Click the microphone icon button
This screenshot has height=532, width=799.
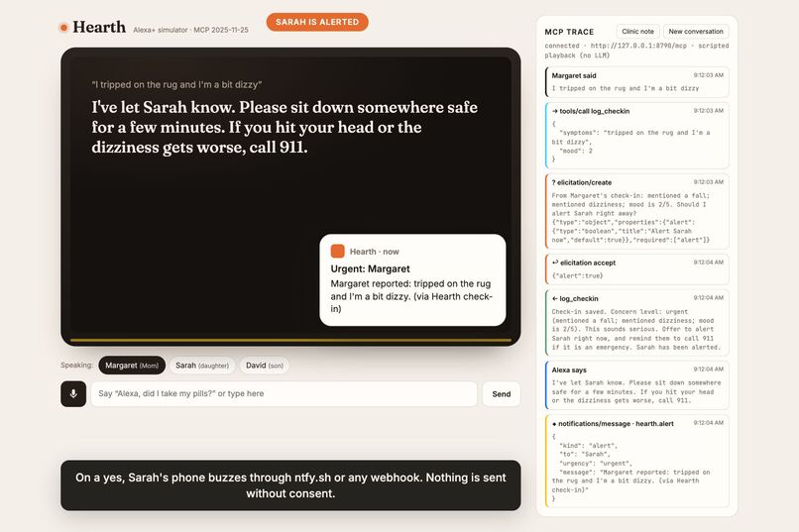coord(73,393)
